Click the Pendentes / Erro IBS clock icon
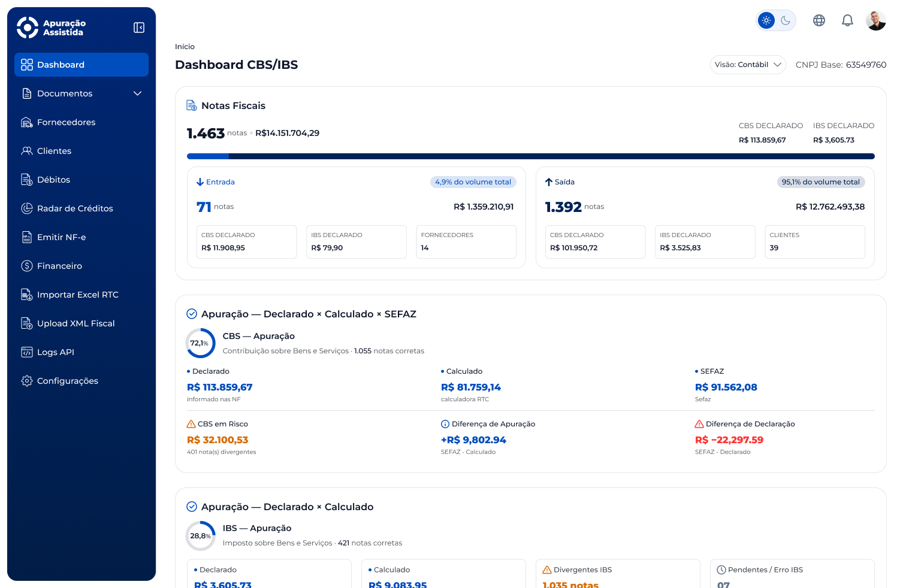The height and width of the screenshot is (588, 906). coord(721,570)
